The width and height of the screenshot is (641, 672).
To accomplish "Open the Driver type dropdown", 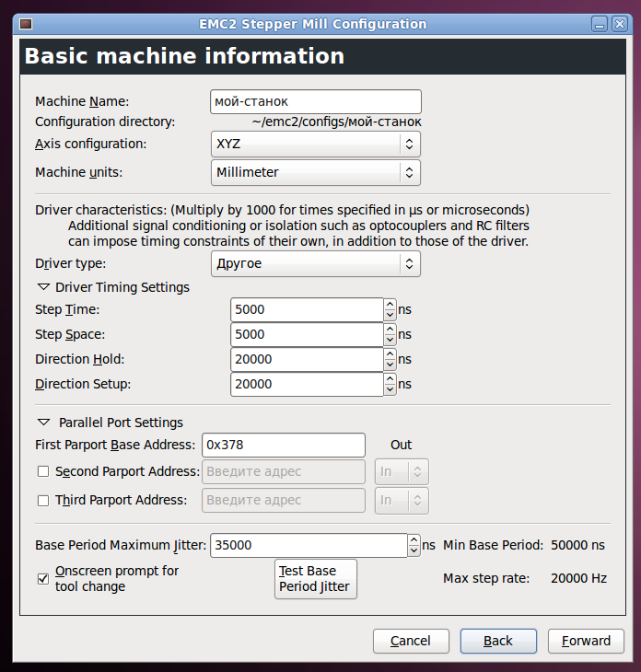I will [316, 263].
